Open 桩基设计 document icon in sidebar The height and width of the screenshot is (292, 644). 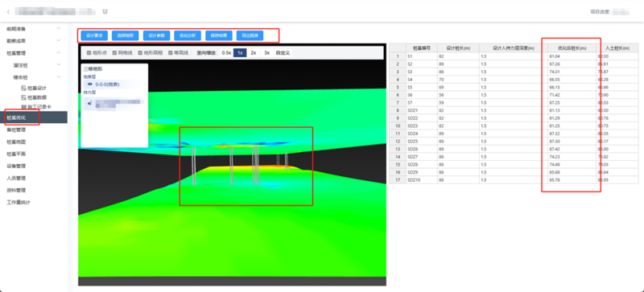[x=24, y=88]
